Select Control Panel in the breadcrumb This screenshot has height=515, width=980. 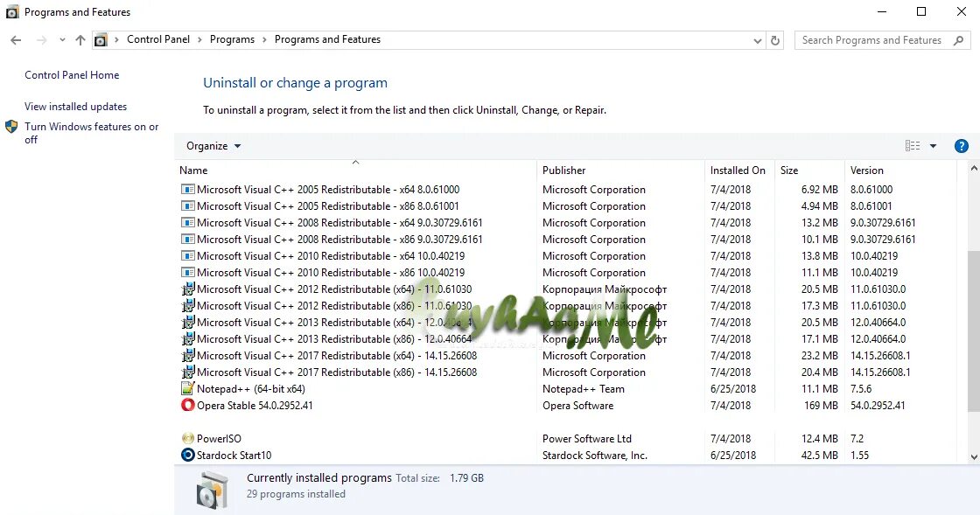(158, 39)
